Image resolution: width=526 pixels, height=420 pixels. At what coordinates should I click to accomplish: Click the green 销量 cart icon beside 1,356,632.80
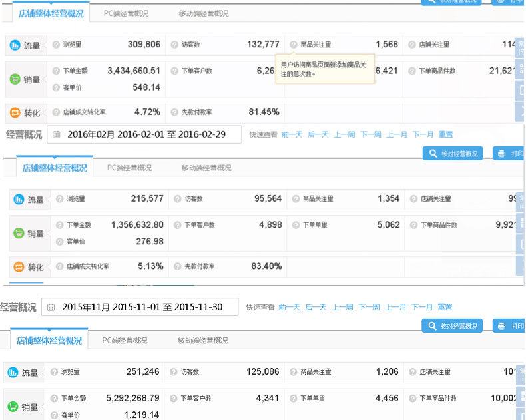(x=19, y=234)
